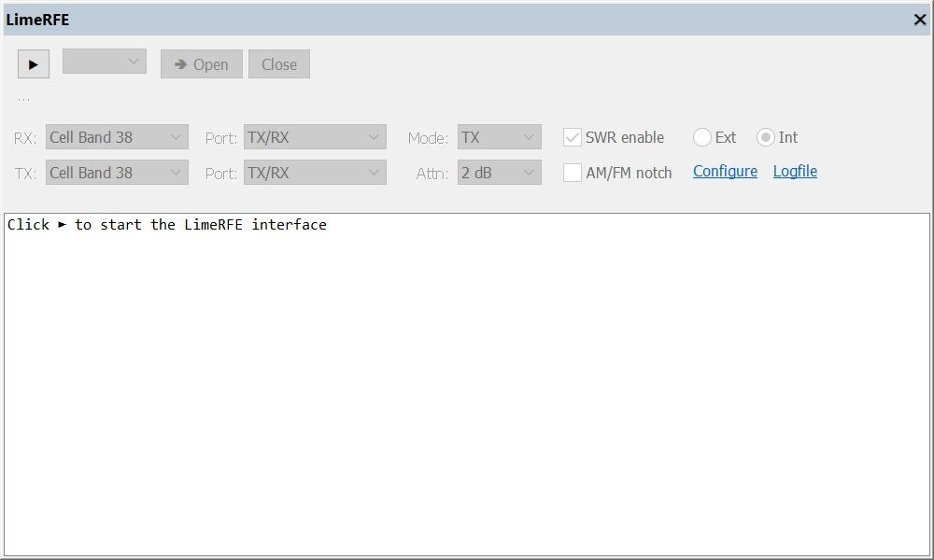Change the Mode dropdown set to TX
Image resolution: width=934 pixels, height=560 pixels.
pos(499,137)
